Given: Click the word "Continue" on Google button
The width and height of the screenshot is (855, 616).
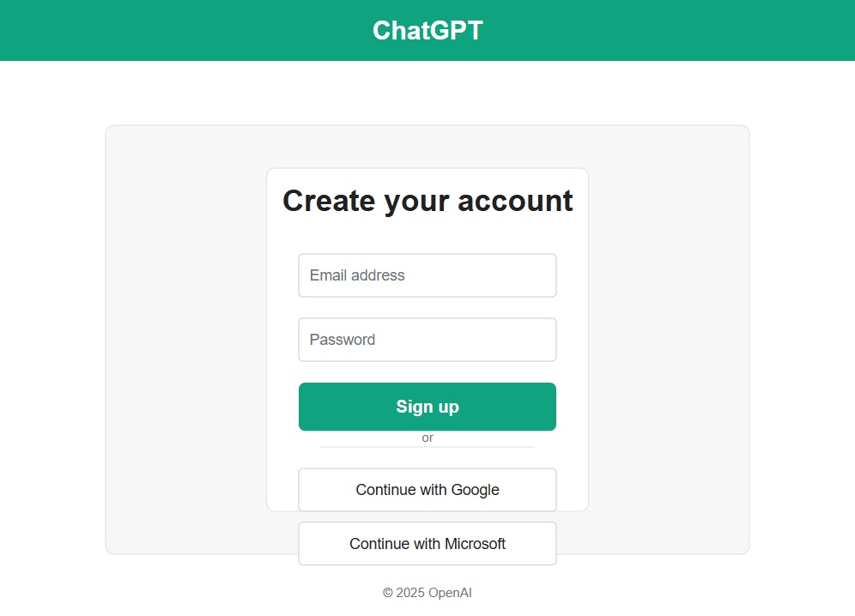Looking at the screenshot, I should click(x=385, y=490).
